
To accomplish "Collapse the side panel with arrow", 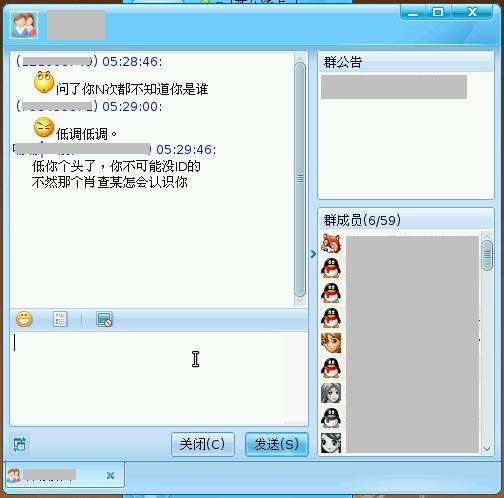I will coord(313,254).
